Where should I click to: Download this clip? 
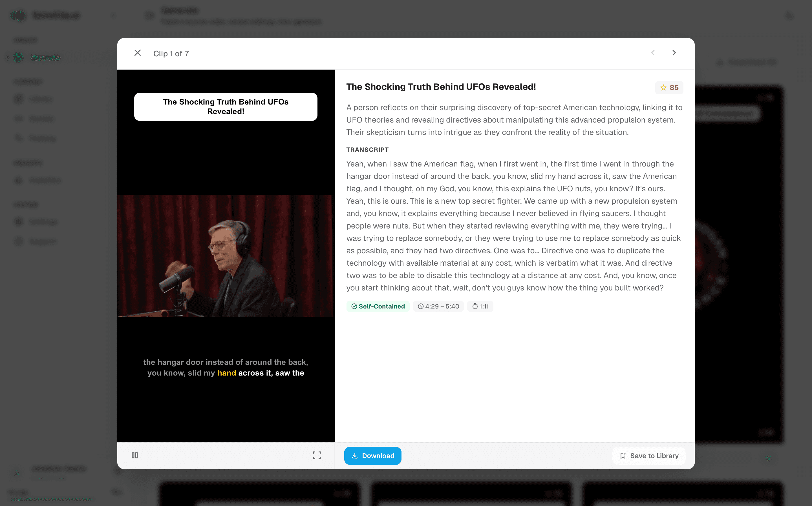[x=373, y=456]
